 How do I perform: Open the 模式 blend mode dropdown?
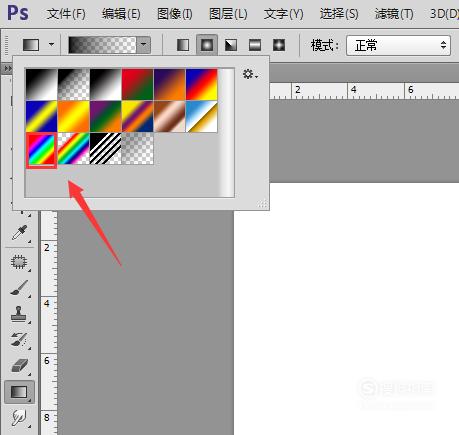399,45
